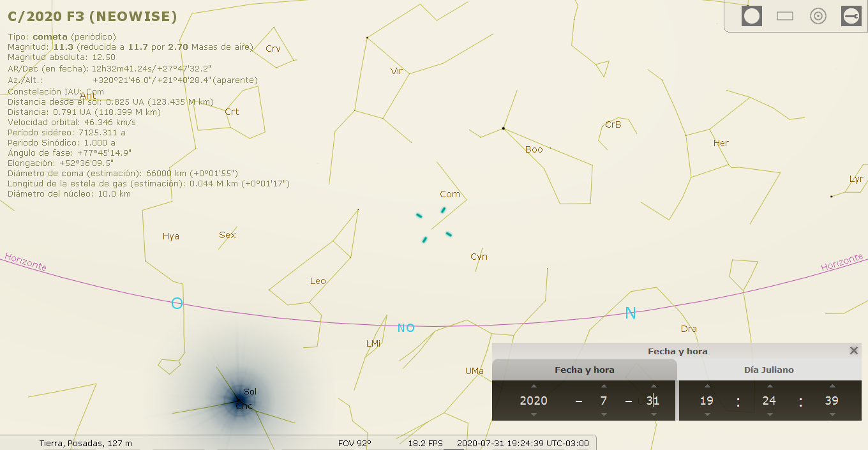This screenshot has width=868, height=450.
Task: Click the cardinal point 'O' marker
Action: [177, 303]
